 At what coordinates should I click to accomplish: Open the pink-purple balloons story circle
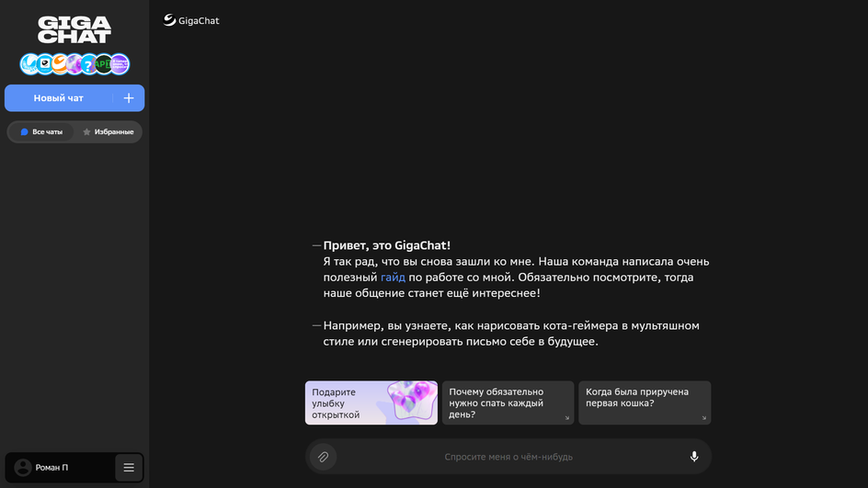[x=74, y=63]
